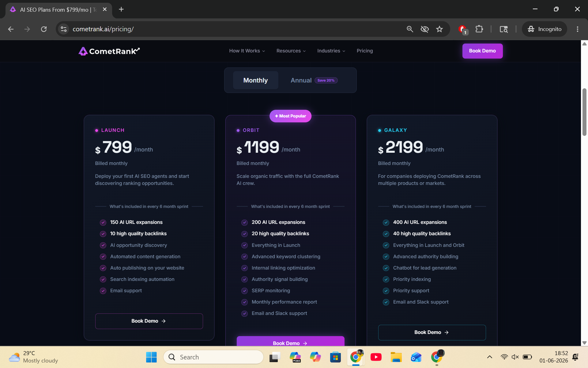Open the Windows Start menu
The height and width of the screenshot is (368, 588).
[151, 357]
